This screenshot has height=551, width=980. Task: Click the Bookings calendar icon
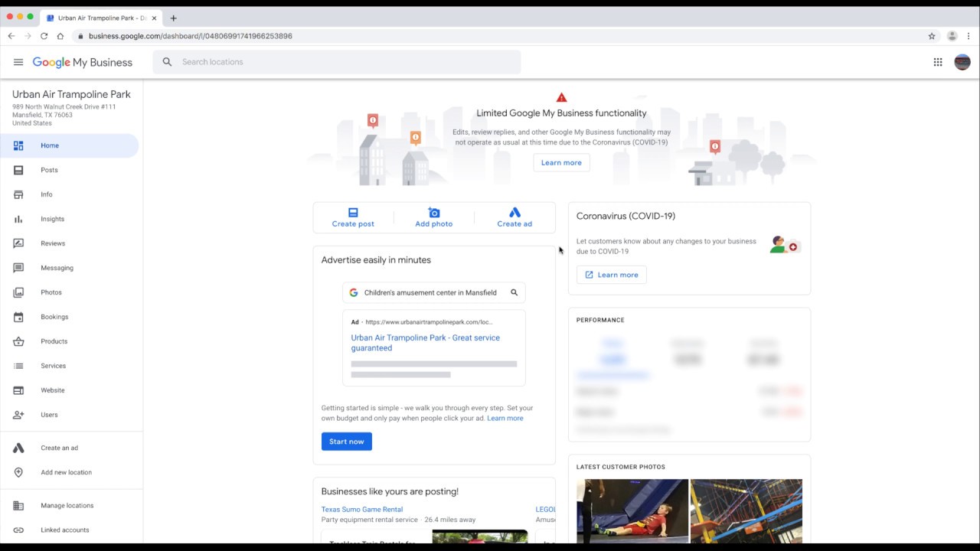pos(18,317)
